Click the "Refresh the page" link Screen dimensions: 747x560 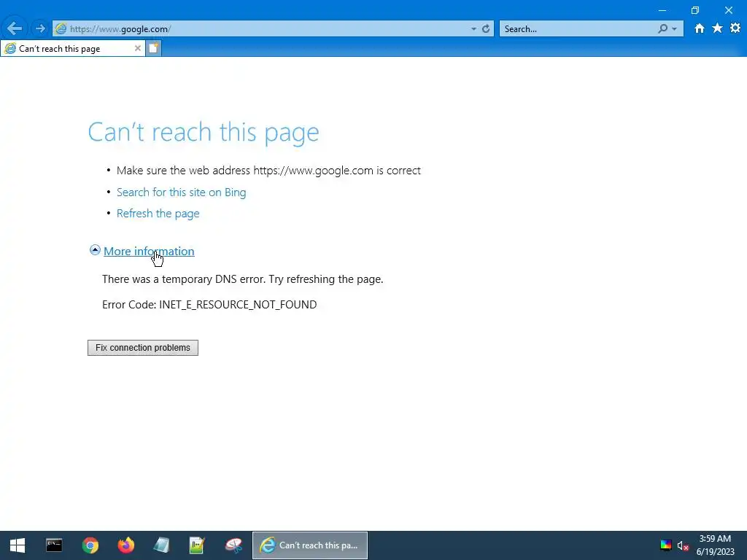click(158, 214)
